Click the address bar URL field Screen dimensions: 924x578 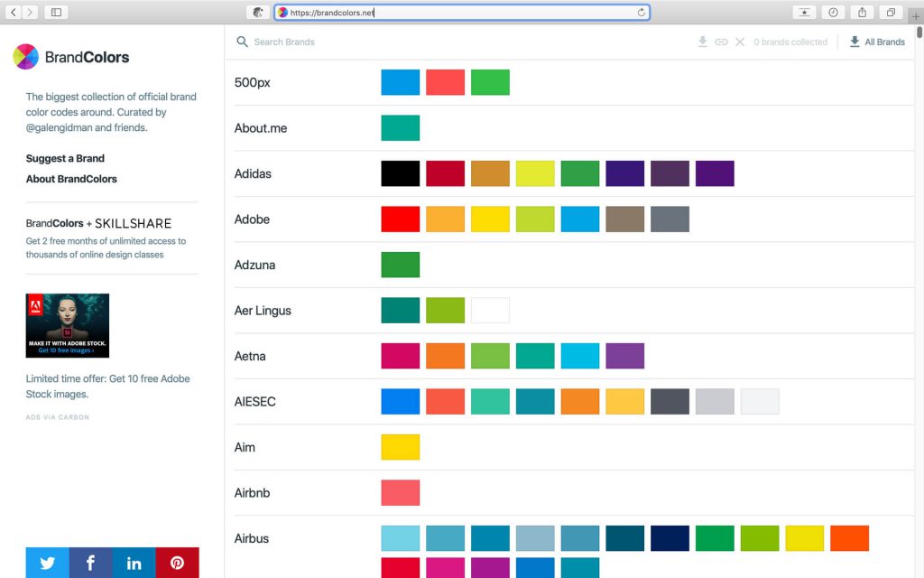pyautogui.click(x=462, y=13)
